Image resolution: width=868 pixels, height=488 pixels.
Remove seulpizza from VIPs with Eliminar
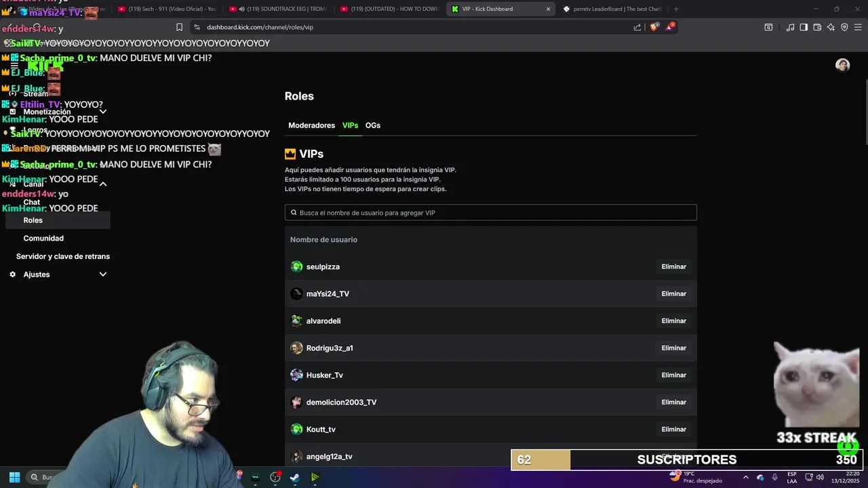[x=673, y=266]
